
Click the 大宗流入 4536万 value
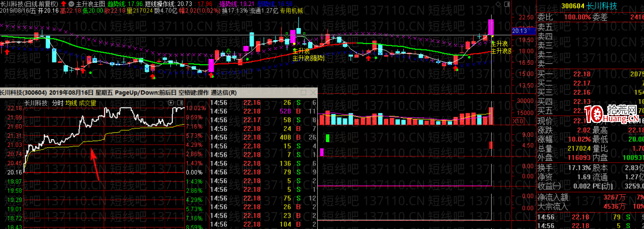click(614, 206)
